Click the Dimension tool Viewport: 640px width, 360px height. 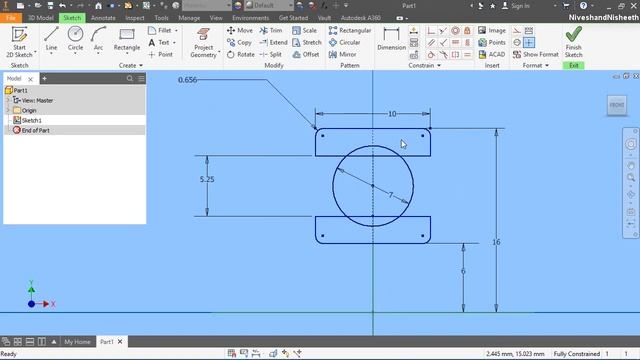tap(391, 39)
